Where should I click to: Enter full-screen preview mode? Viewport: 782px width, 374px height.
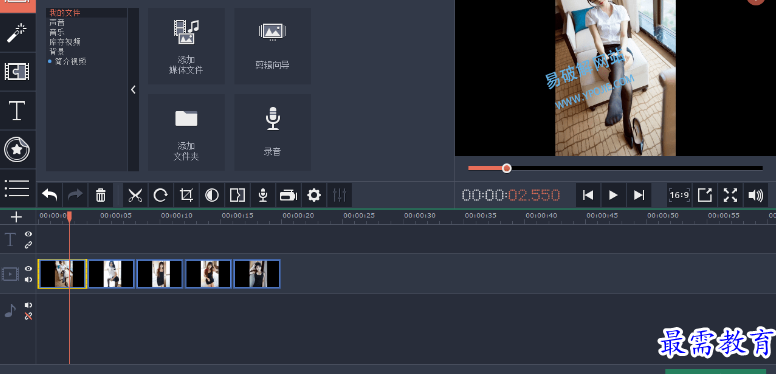click(730, 195)
